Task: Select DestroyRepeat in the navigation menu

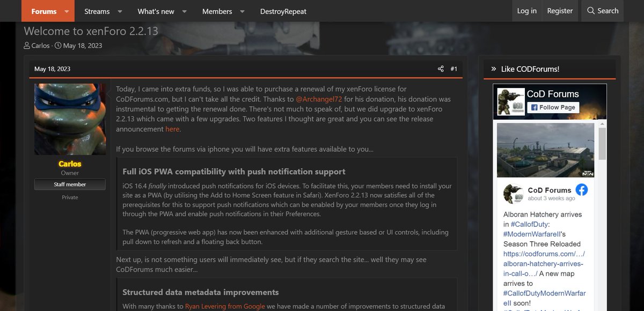Action: pos(283,11)
